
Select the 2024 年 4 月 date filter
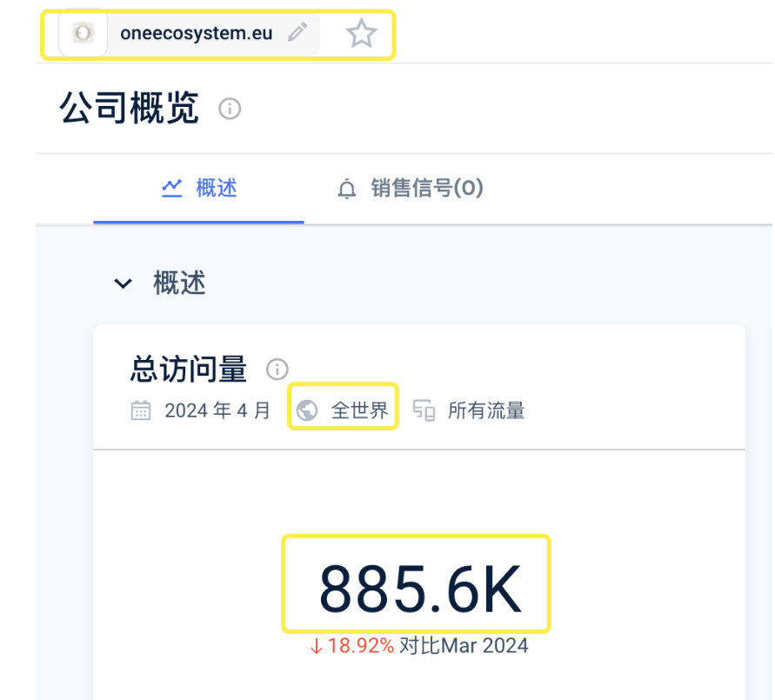[x=217, y=410]
